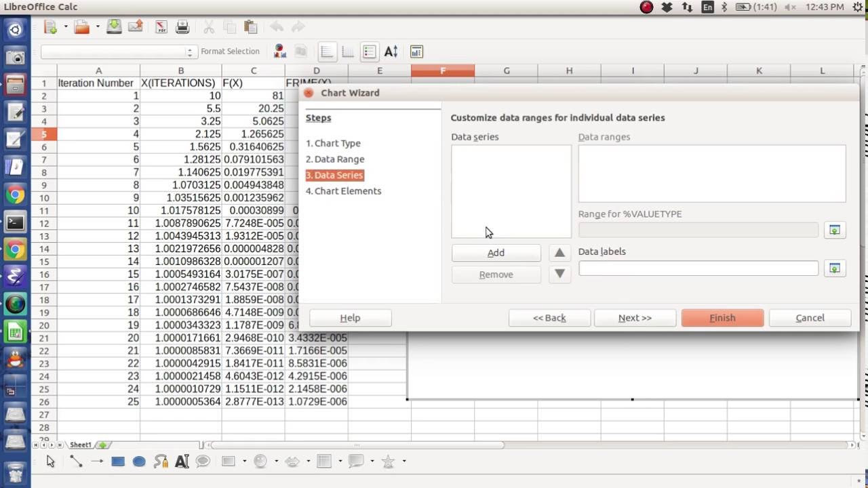Toggle horizontal grids icon

(327, 52)
